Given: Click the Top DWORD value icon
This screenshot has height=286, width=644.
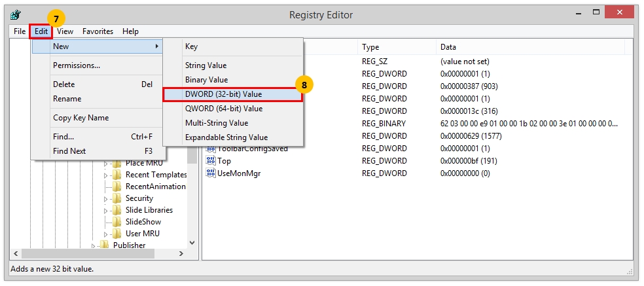Looking at the screenshot, I should pos(211,161).
